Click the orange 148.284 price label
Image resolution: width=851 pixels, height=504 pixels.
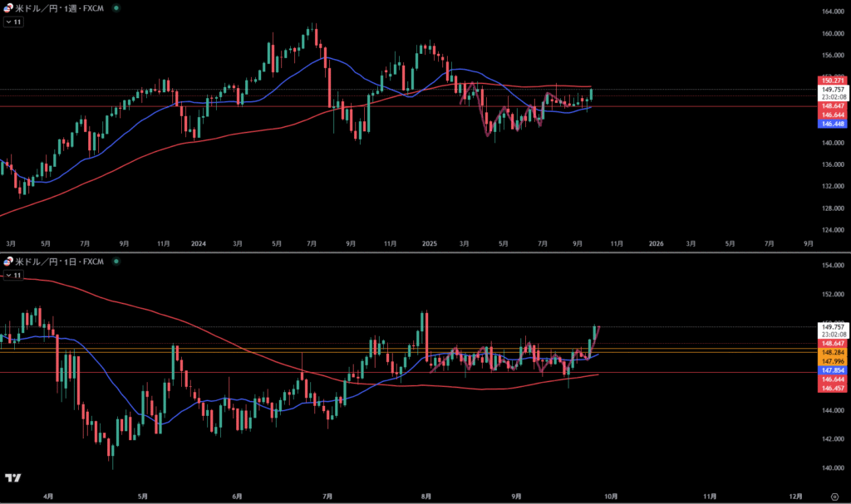833,351
